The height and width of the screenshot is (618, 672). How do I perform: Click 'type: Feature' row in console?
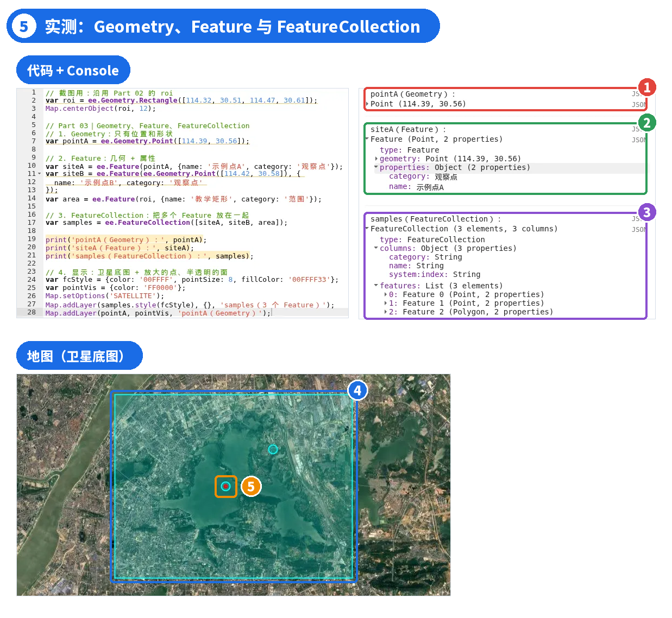tap(410, 150)
